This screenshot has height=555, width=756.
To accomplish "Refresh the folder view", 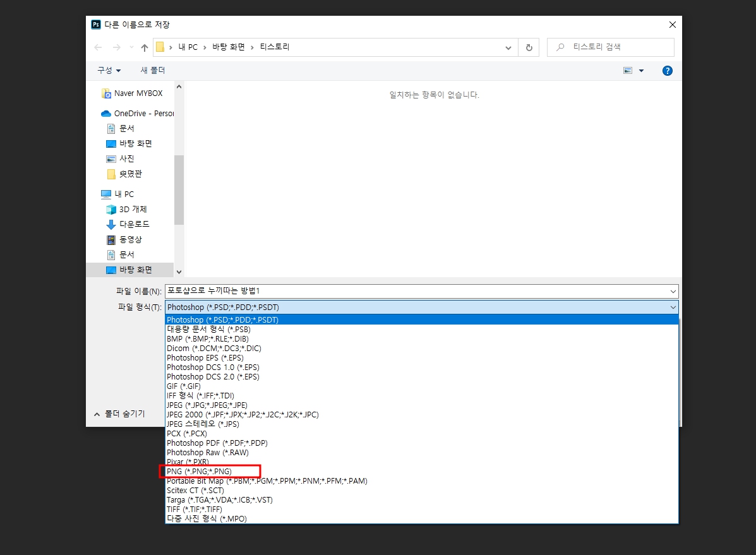I will pos(529,48).
